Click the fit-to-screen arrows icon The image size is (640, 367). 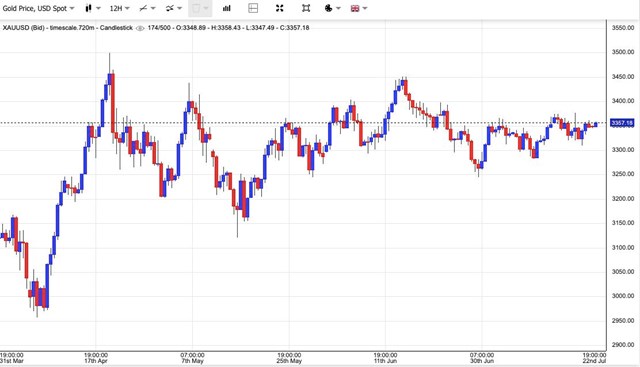pyautogui.click(x=280, y=8)
